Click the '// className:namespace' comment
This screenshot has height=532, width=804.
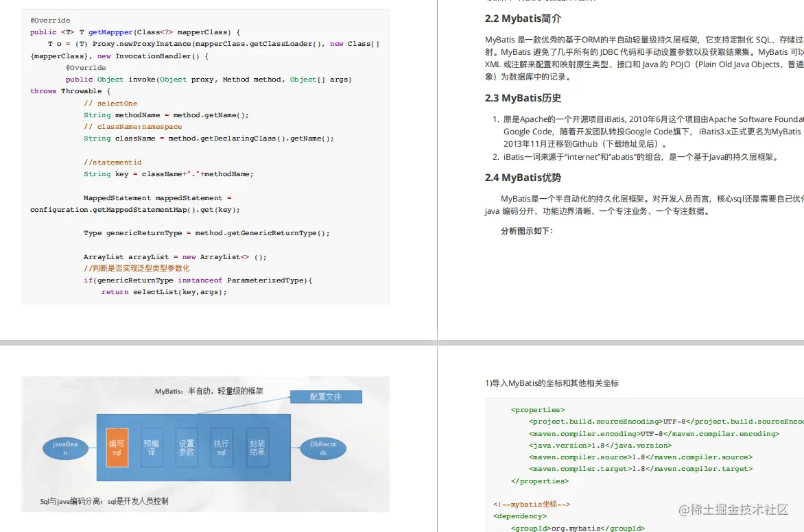point(133,127)
